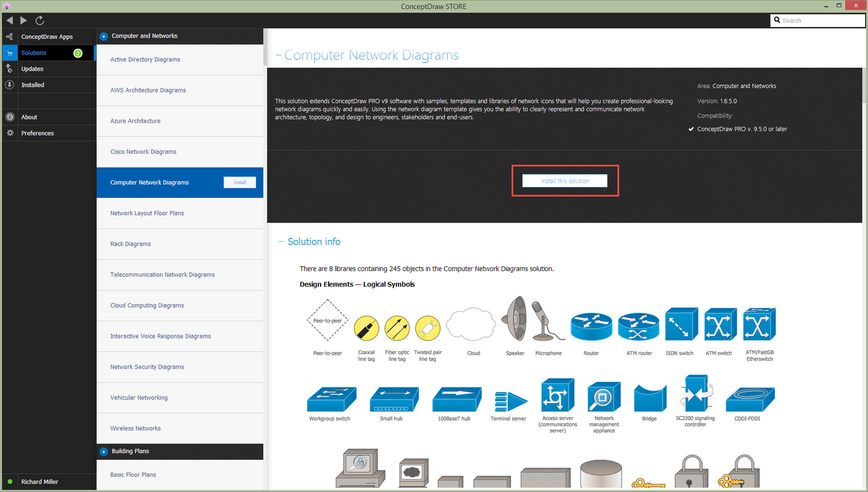Open Wireless Networks solution
This screenshot has height=492, width=868.
pos(180,428)
